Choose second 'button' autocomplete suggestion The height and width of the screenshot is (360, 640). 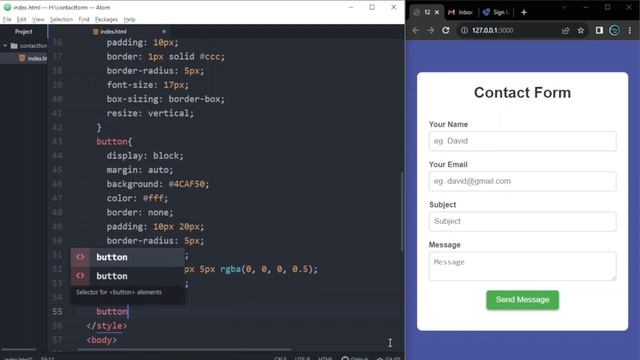click(x=127, y=276)
